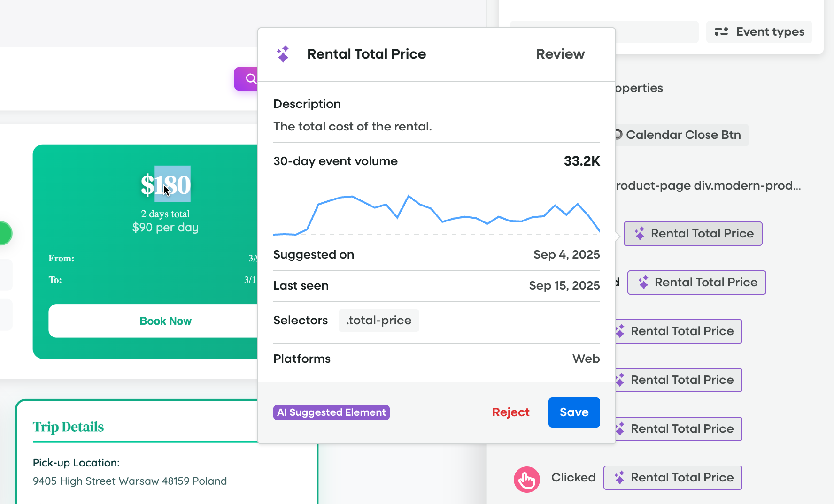The image size is (834, 504).
Task: Open the Event types filter
Action: pyautogui.click(x=759, y=32)
